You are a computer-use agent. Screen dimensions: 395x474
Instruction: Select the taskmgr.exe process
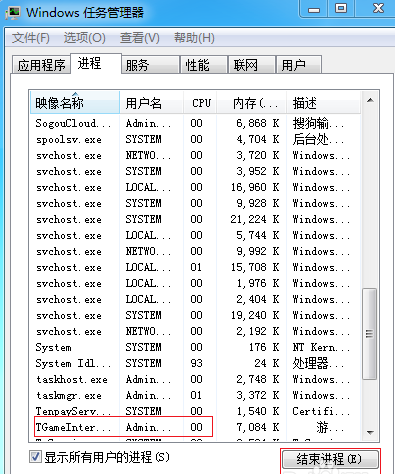pyautogui.click(x=195, y=395)
